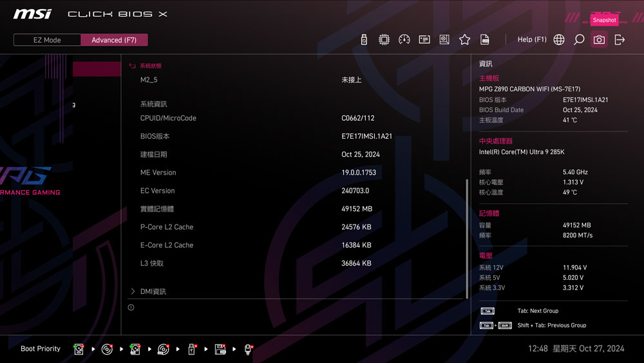644x363 pixels.
Task: Go back using the 系統狀態 arrow icon
Action: pyautogui.click(x=132, y=66)
